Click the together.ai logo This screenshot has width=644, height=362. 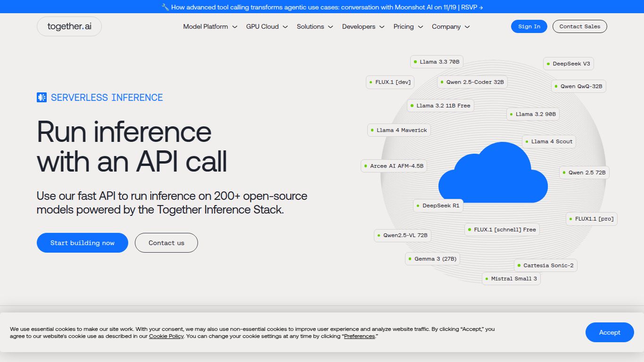pos(69,26)
